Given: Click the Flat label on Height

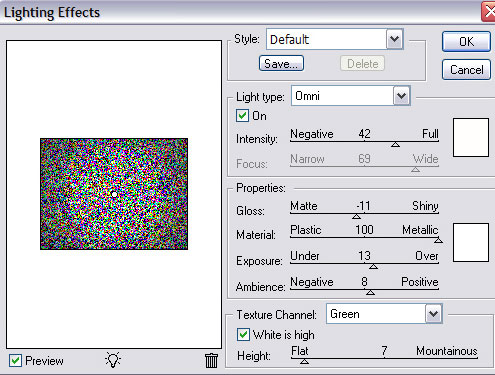Looking at the screenshot, I should 300,351.
